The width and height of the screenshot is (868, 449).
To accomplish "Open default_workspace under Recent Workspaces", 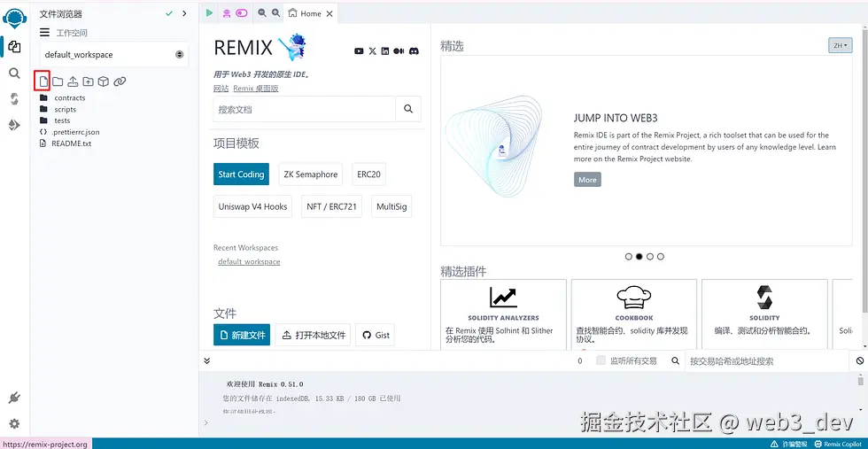I will click(x=249, y=261).
